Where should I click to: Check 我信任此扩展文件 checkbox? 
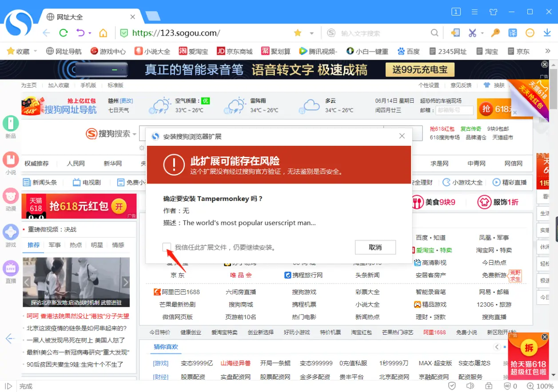[167, 247]
